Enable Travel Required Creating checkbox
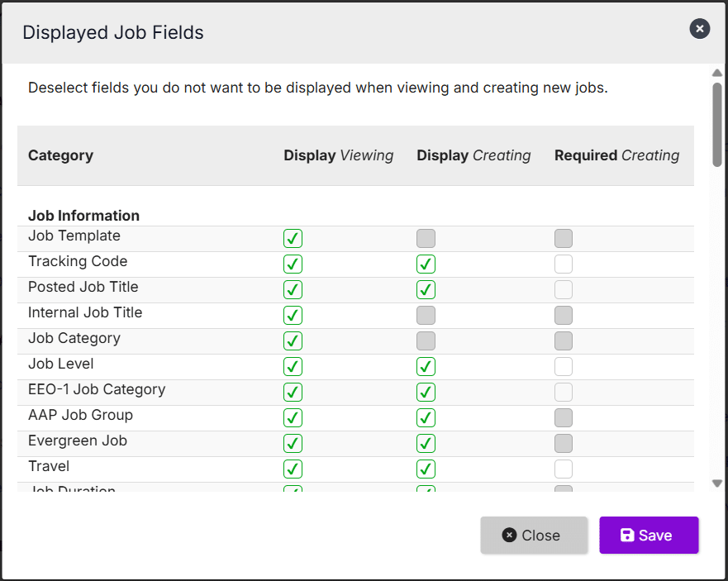Image resolution: width=728 pixels, height=581 pixels. [x=564, y=469]
